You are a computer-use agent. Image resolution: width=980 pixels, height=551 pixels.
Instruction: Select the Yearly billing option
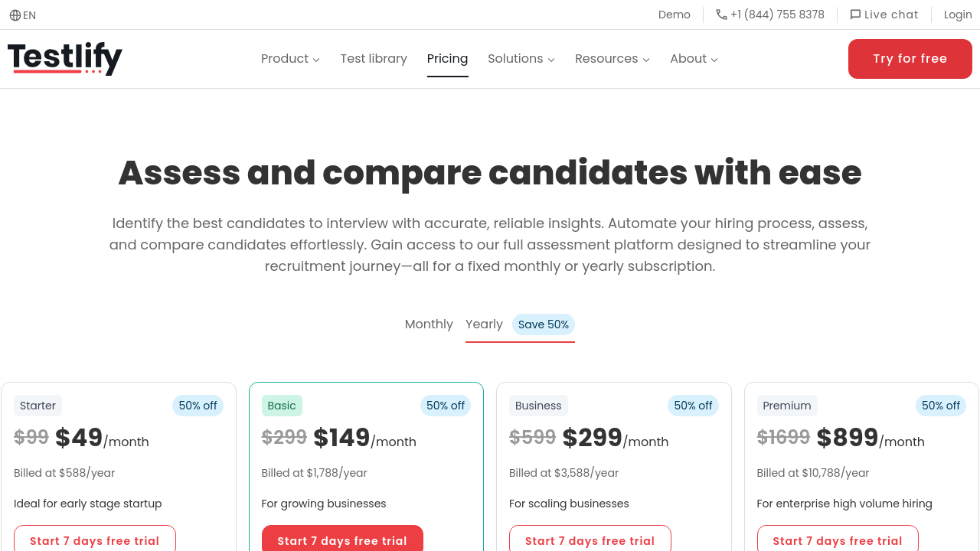(484, 324)
